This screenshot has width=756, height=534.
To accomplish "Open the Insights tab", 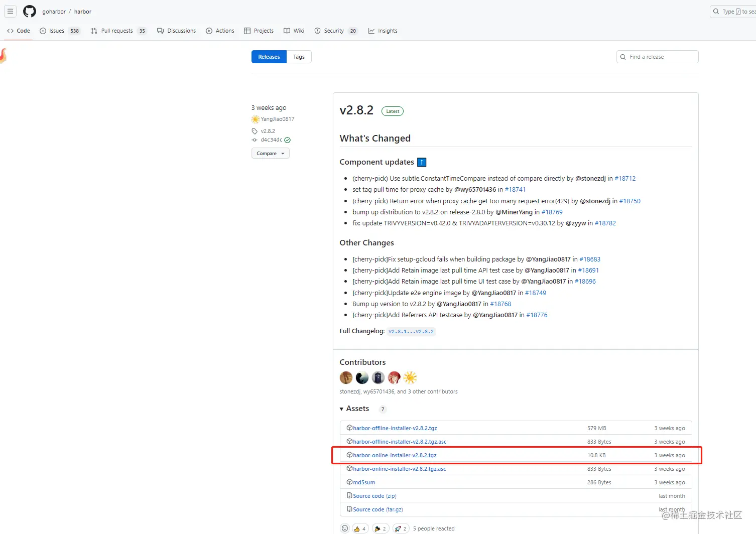I will point(383,31).
